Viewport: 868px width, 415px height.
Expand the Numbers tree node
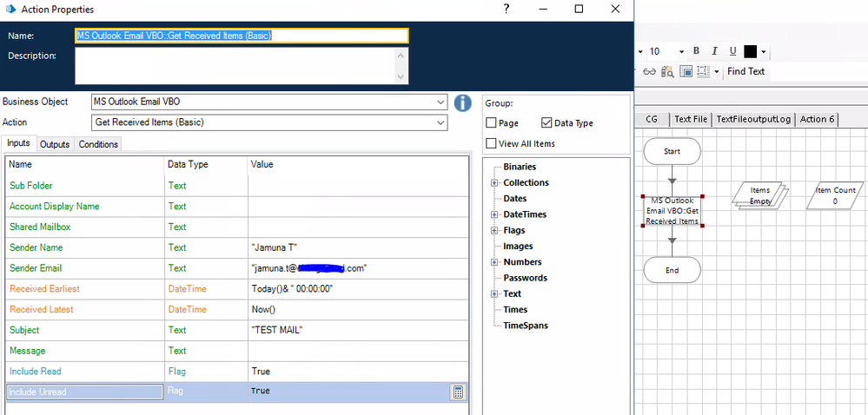pos(494,262)
